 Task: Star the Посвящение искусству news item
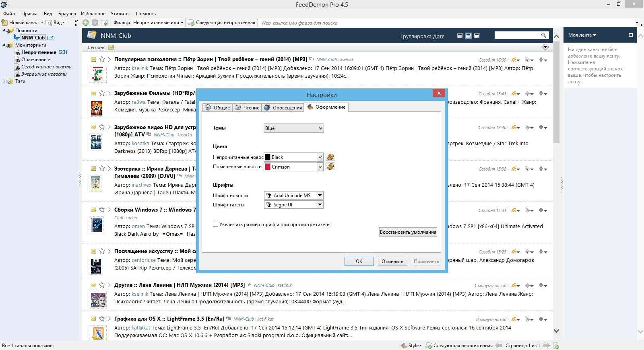coord(102,251)
